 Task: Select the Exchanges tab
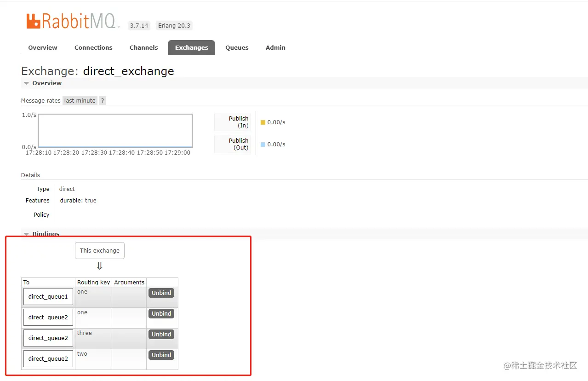pyautogui.click(x=192, y=47)
